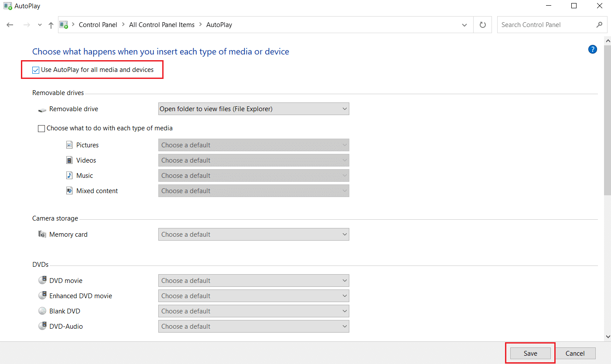
Task: Click the Back arrow in navigation bar
Action: (x=10, y=25)
